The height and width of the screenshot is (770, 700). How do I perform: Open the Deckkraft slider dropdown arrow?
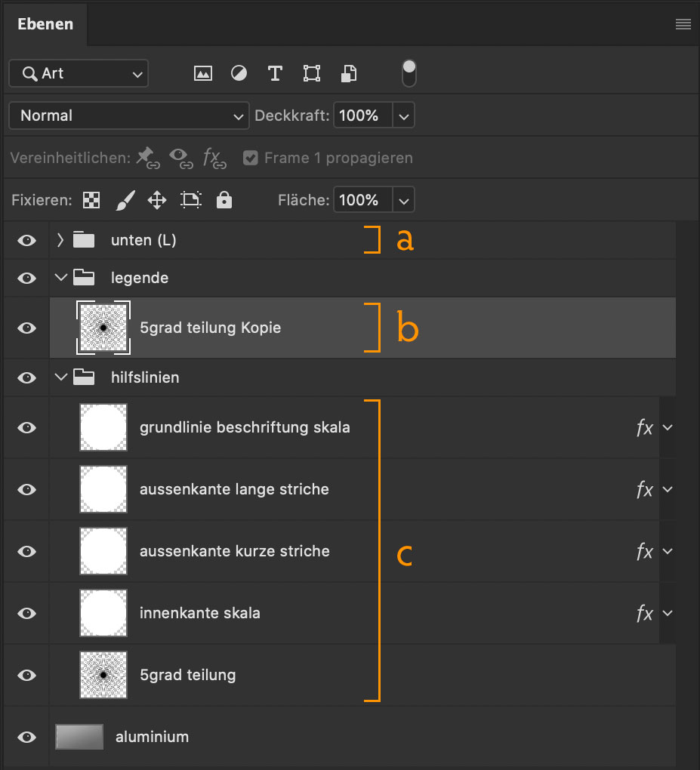pos(403,116)
